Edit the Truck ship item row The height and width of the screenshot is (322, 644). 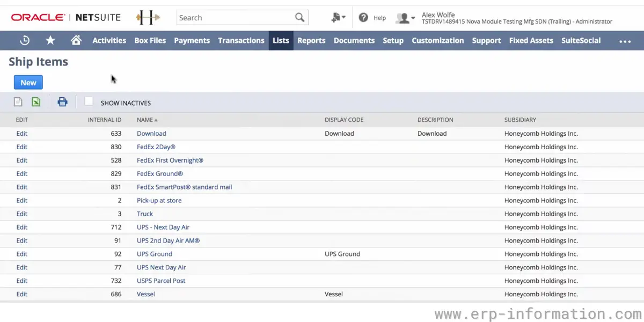(21, 214)
